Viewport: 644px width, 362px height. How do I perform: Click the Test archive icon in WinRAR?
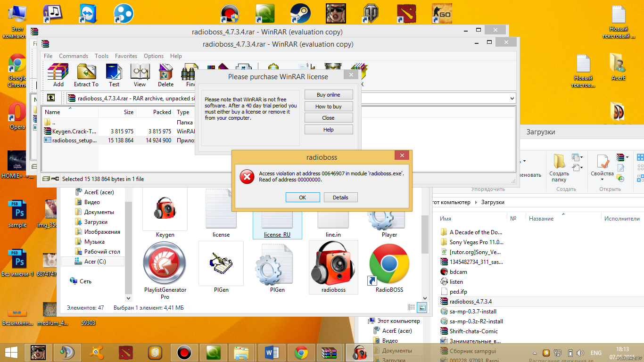point(114,75)
